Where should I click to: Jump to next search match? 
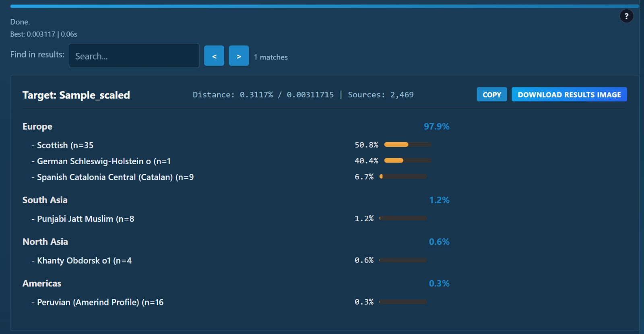coord(239,56)
